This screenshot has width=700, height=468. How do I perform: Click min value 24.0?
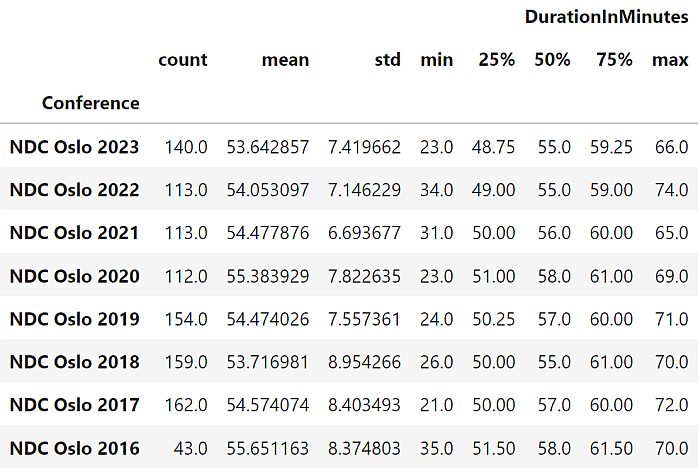tap(437, 319)
